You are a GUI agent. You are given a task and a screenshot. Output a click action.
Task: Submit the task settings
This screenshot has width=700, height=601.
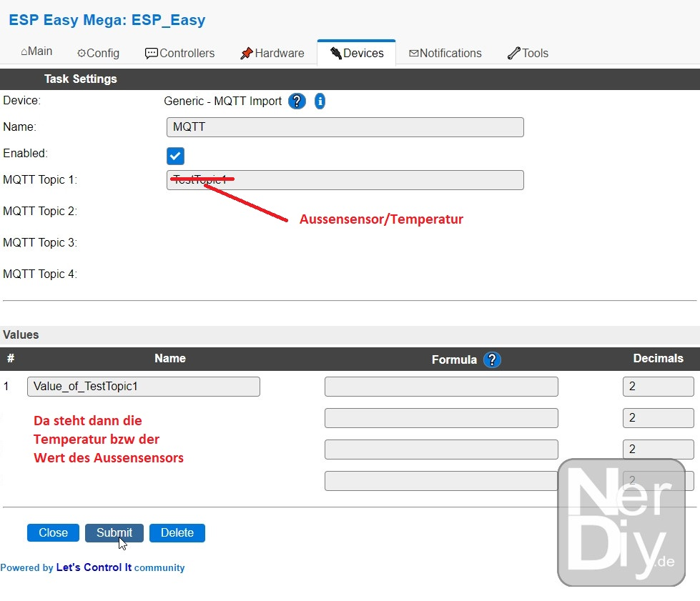[114, 532]
